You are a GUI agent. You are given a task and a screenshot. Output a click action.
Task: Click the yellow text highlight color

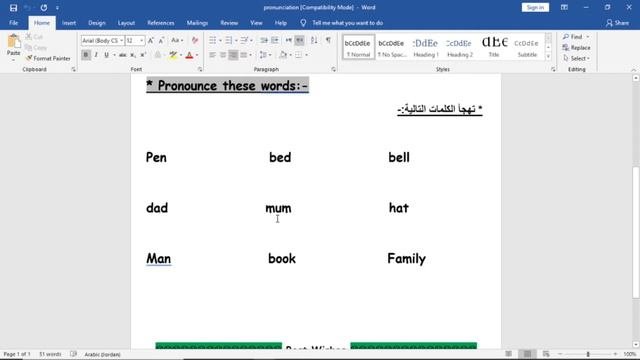[173, 55]
